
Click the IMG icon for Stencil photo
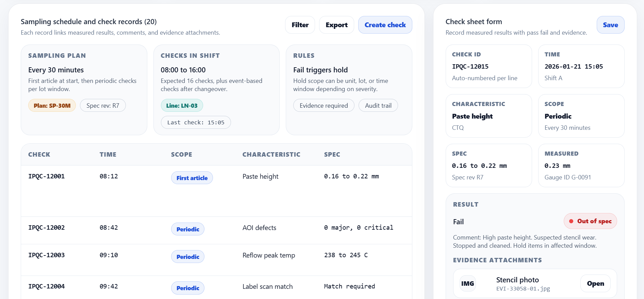coord(467,283)
